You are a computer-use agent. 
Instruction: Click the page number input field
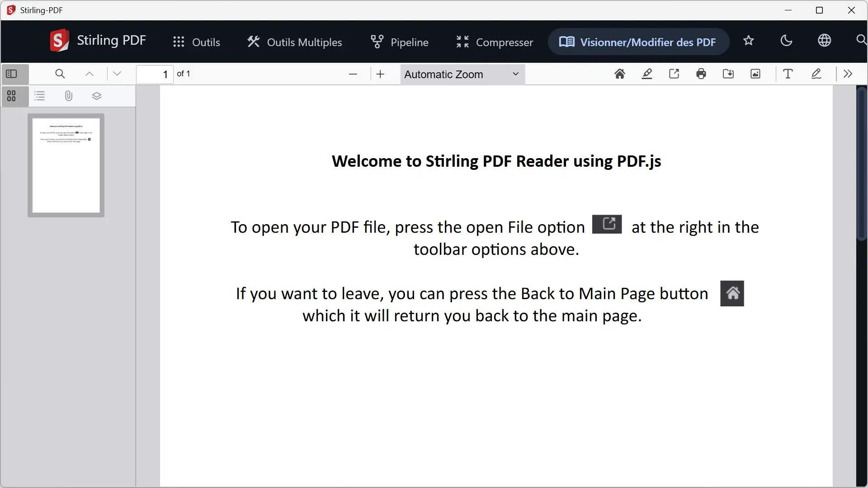(x=155, y=74)
